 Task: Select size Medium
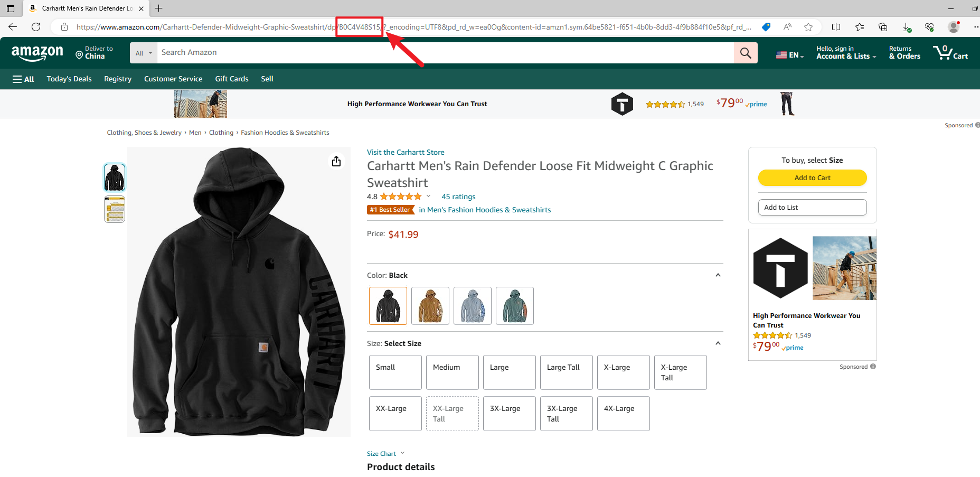452,372
